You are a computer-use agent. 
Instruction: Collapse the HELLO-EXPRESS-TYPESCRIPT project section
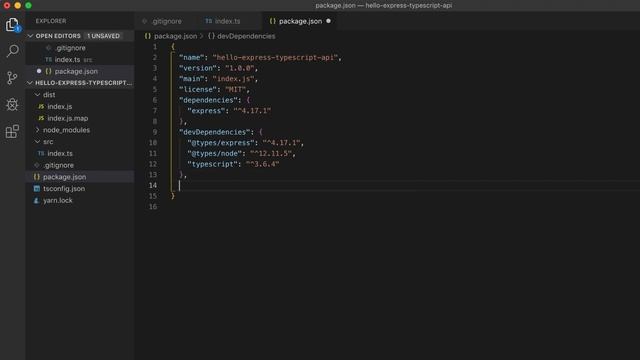click(30, 83)
